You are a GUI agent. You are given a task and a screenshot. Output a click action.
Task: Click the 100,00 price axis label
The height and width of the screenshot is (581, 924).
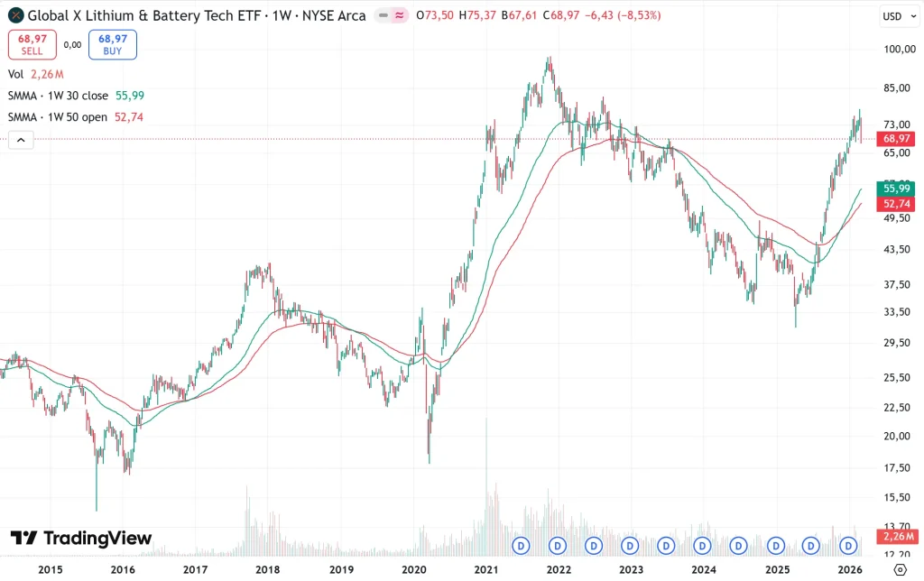pyautogui.click(x=900, y=49)
